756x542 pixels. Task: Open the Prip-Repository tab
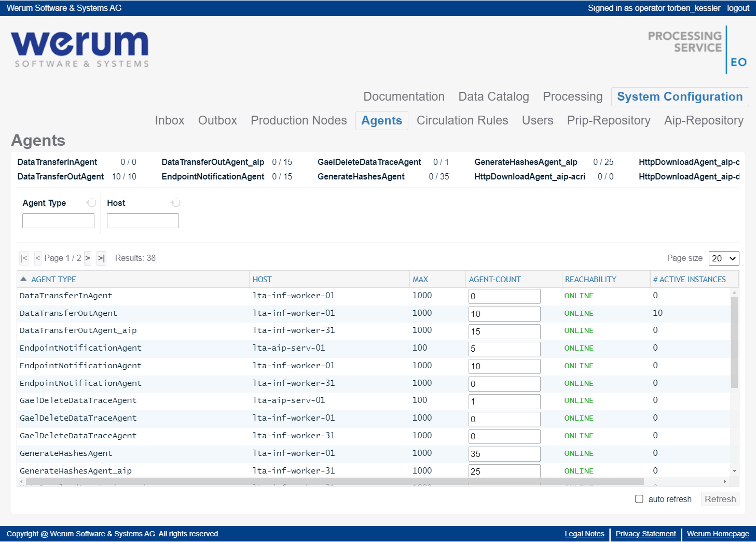click(609, 120)
